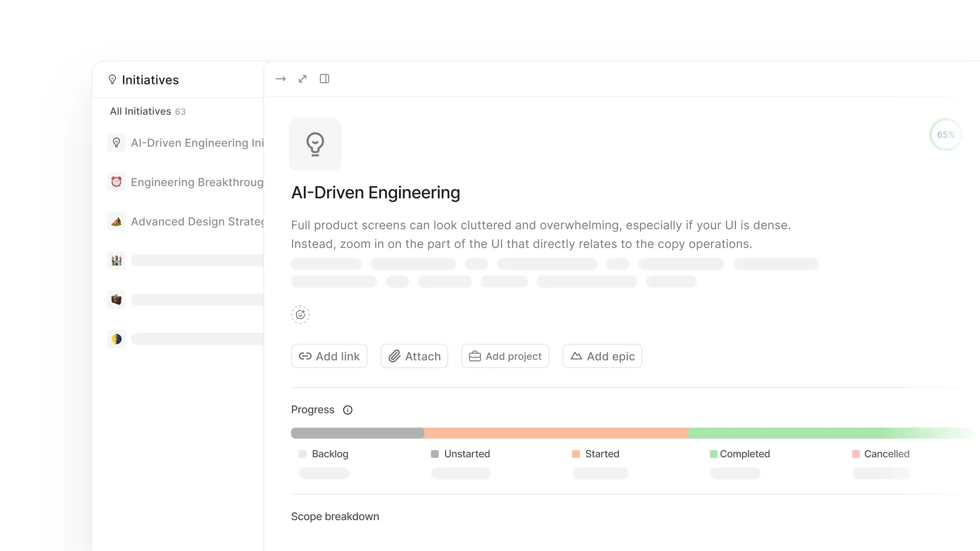980x551 pixels.
Task: Toggle the Started legend item in Progress
Action: [x=595, y=454]
